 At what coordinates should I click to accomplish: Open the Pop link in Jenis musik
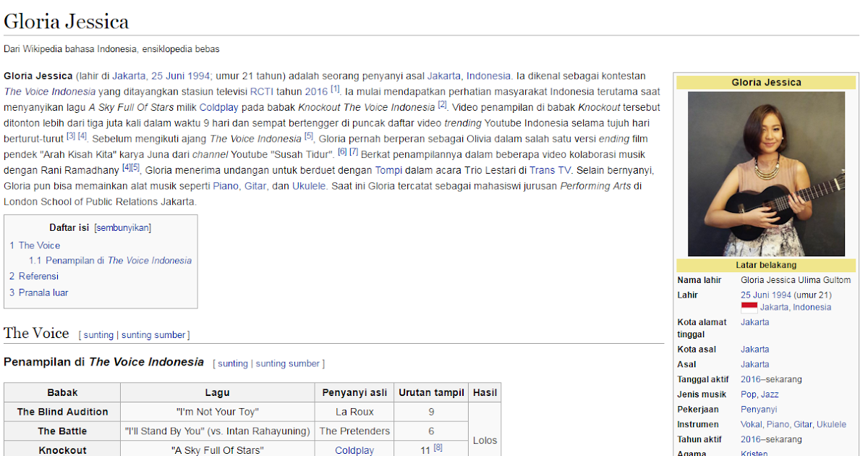749,394
